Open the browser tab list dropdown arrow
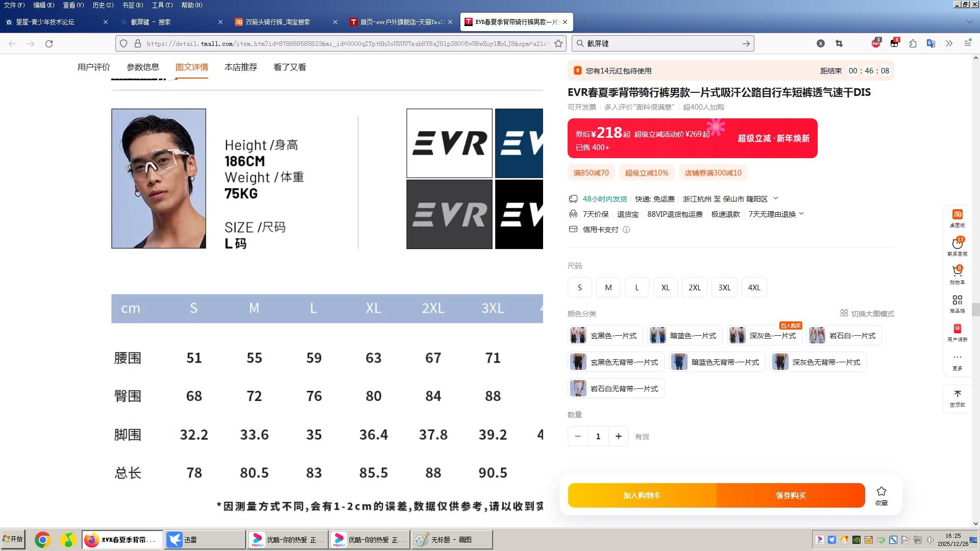The image size is (980, 551). coord(969,22)
